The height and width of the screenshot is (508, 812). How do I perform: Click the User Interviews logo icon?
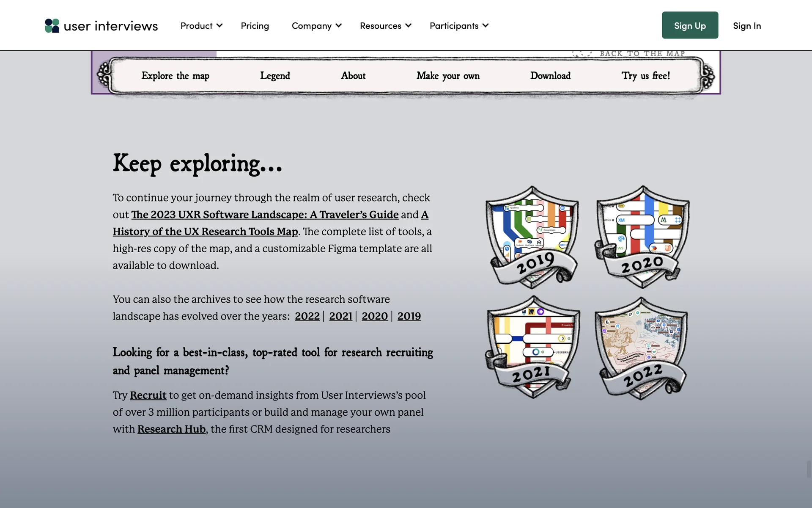coord(52,26)
